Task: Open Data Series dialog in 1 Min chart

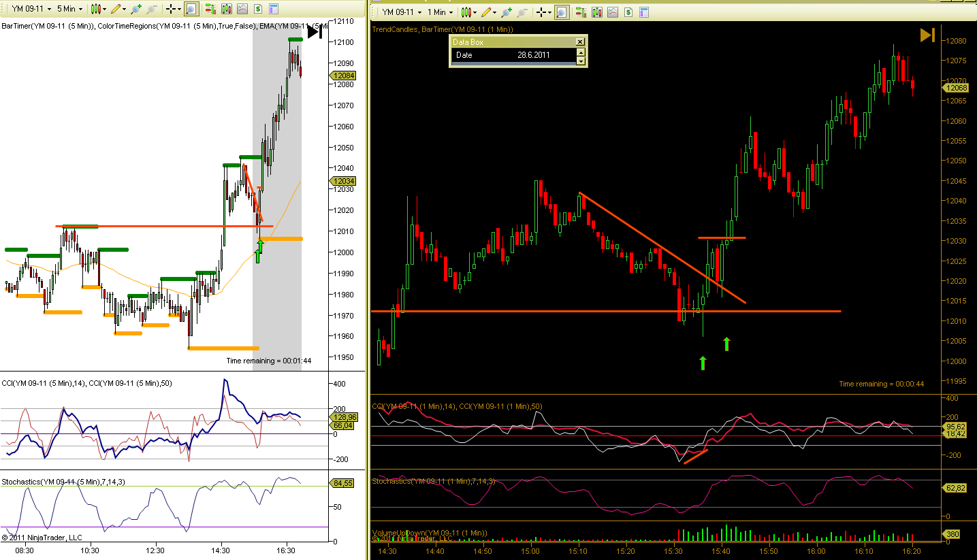Action: pyautogui.click(x=596, y=12)
